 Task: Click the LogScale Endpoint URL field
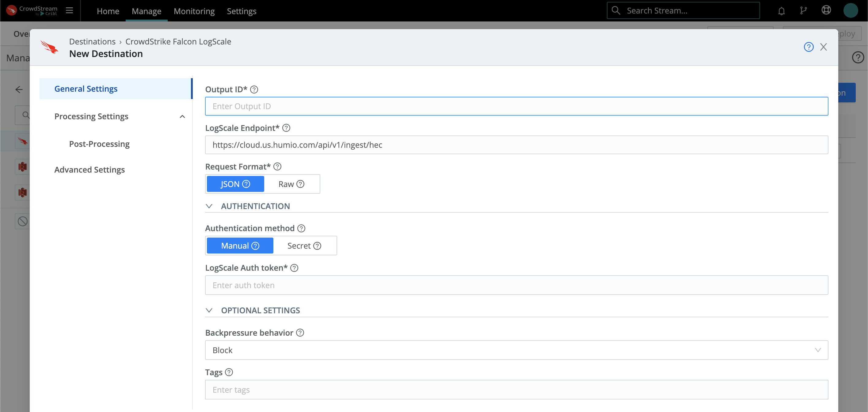click(x=516, y=145)
